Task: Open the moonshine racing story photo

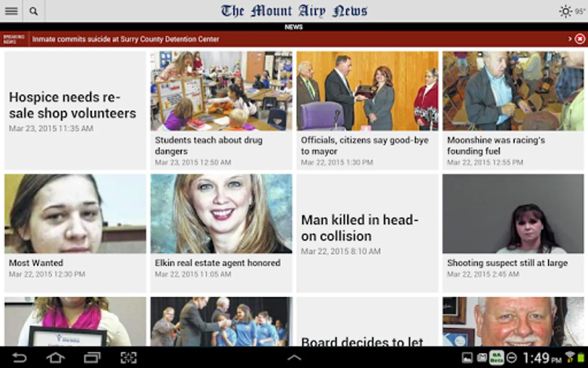Action: coord(513,91)
